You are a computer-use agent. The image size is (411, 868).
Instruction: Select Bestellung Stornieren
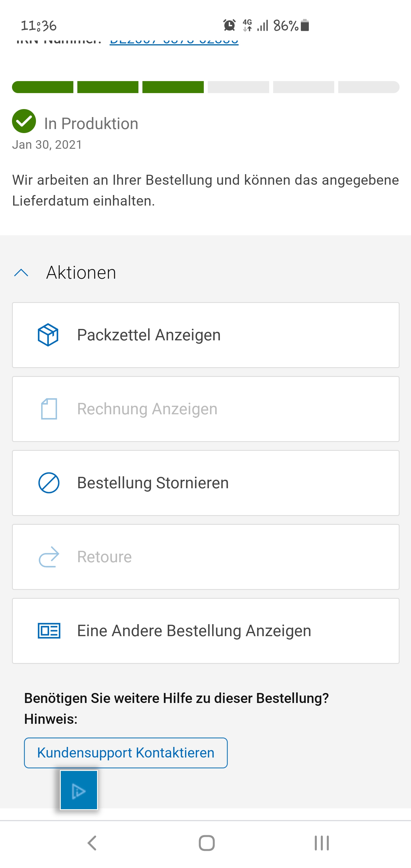click(153, 483)
